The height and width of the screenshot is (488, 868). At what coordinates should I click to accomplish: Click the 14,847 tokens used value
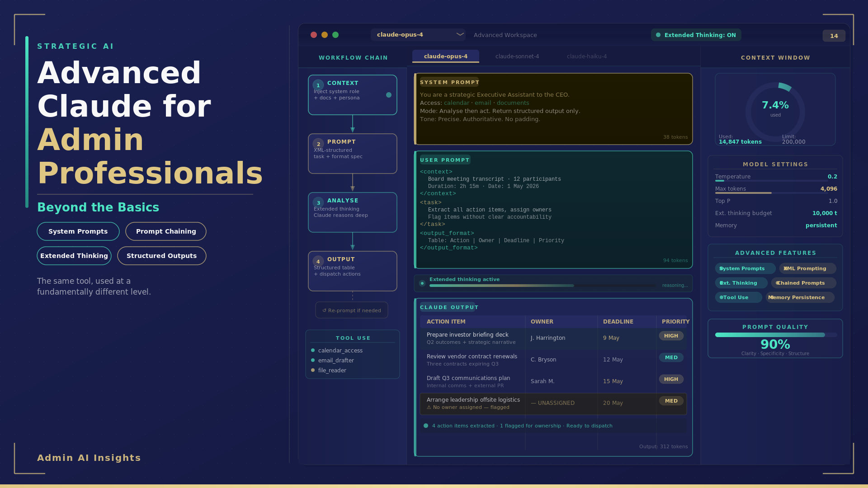pyautogui.click(x=740, y=142)
